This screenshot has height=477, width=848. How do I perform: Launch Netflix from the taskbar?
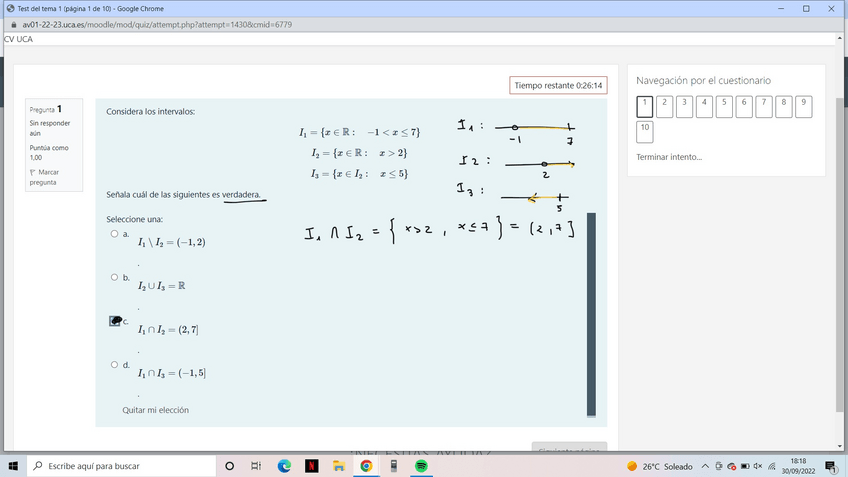pyautogui.click(x=311, y=466)
